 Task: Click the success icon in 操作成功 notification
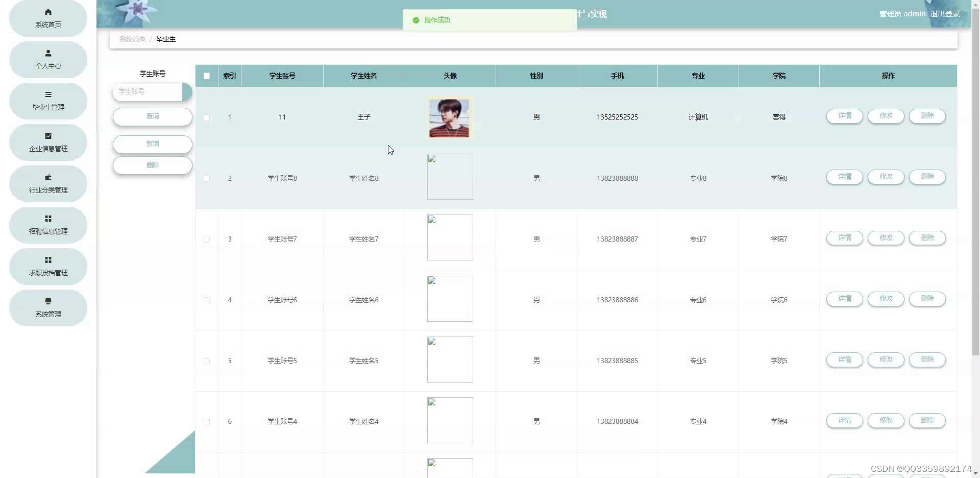415,20
